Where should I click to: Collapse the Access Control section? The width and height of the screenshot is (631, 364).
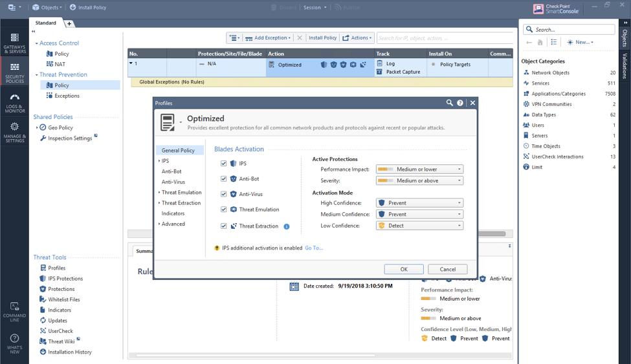36,43
